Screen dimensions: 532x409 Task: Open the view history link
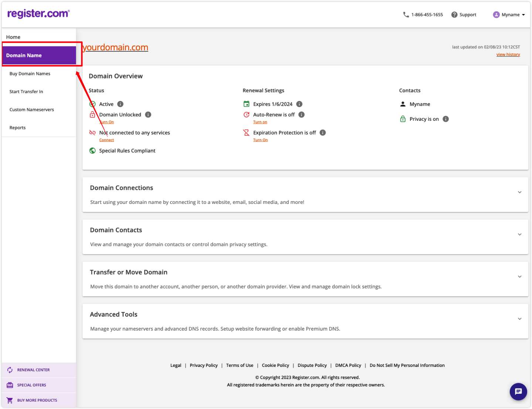point(508,54)
